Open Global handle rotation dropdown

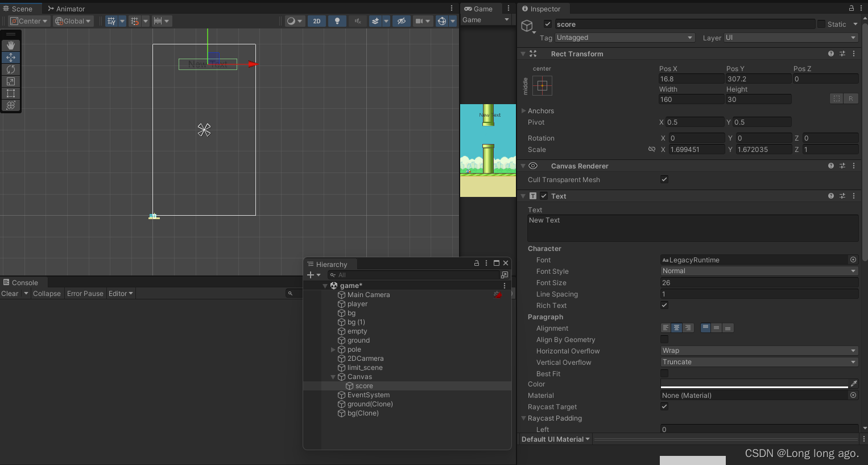(73, 21)
